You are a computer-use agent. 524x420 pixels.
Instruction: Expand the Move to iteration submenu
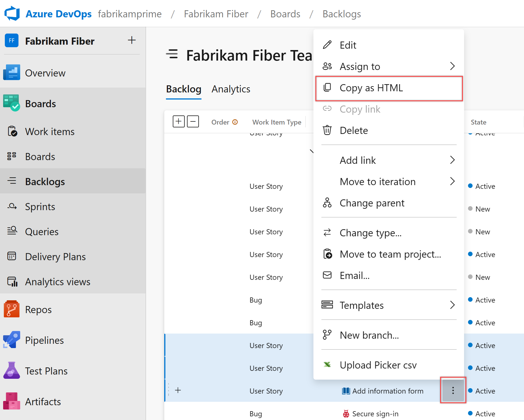452,181
